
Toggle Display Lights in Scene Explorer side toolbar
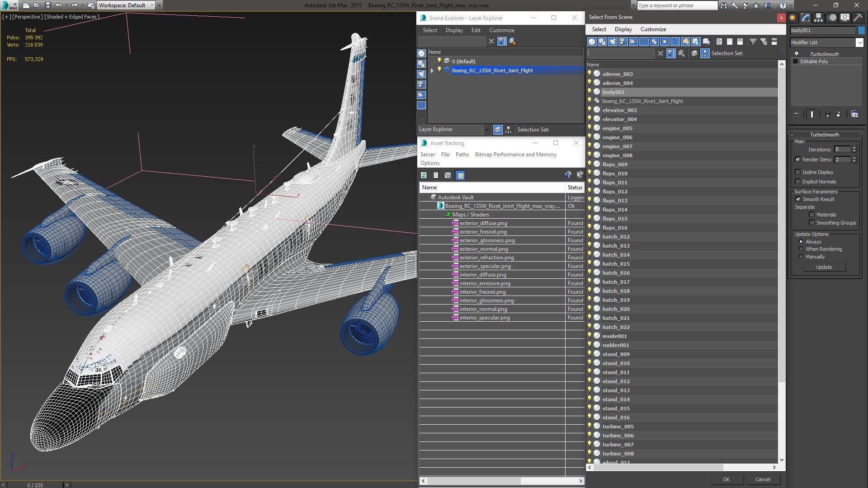pyautogui.click(x=421, y=74)
